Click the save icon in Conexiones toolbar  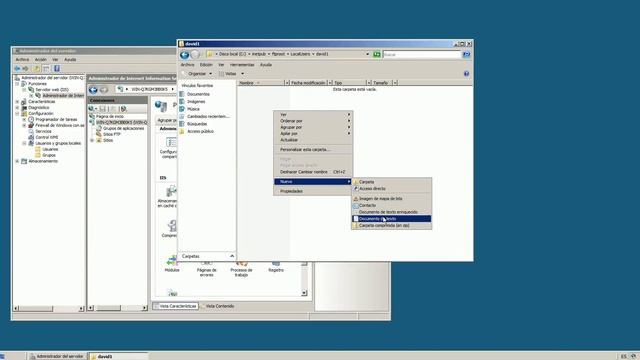pyautogui.click(x=103, y=109)
